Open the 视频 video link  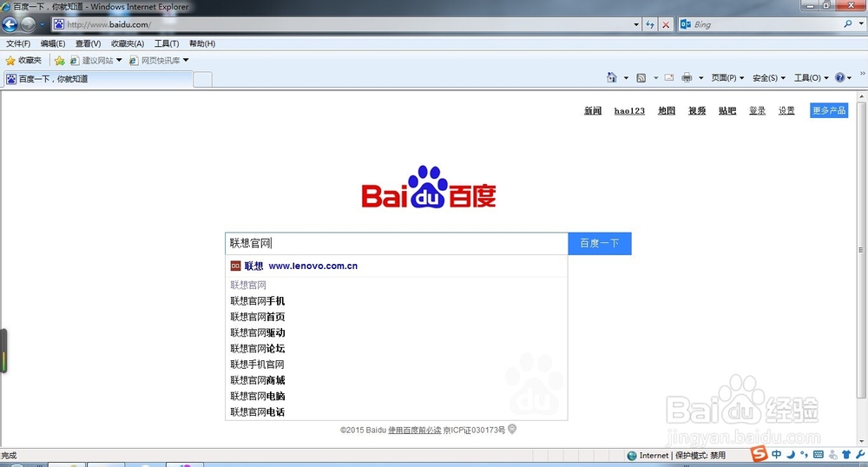(697, 110)
